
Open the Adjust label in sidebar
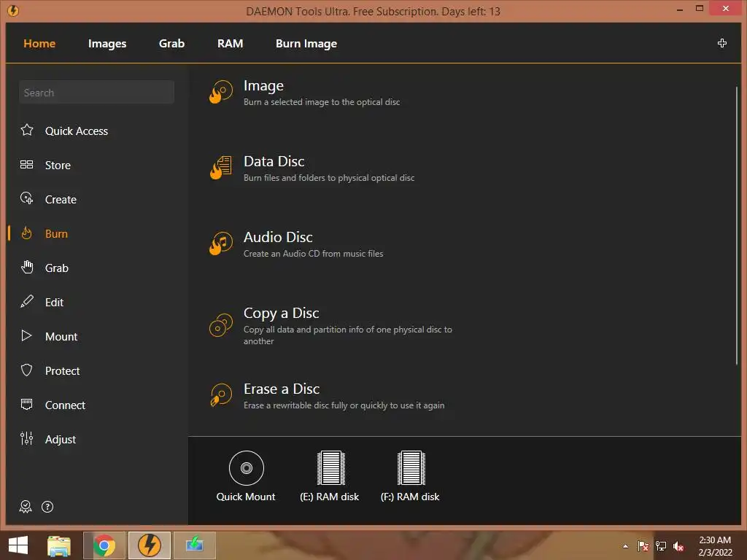point(60,440)
